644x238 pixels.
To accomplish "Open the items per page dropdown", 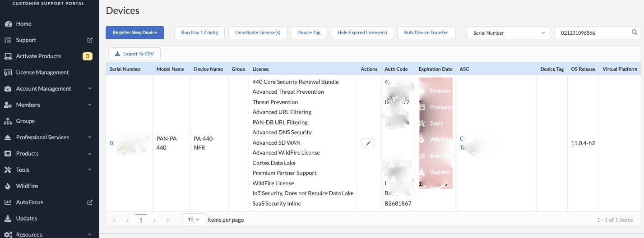I will tap(193, 220).
